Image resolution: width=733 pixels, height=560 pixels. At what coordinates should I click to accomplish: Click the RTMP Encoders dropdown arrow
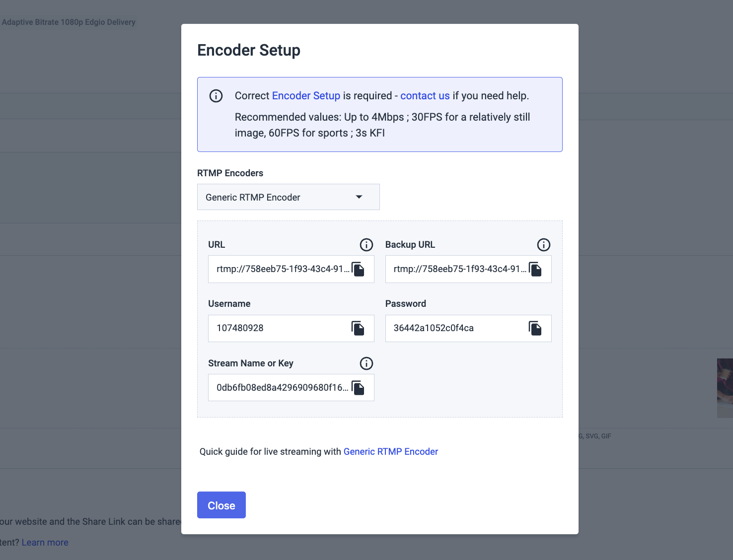[359, 197]
